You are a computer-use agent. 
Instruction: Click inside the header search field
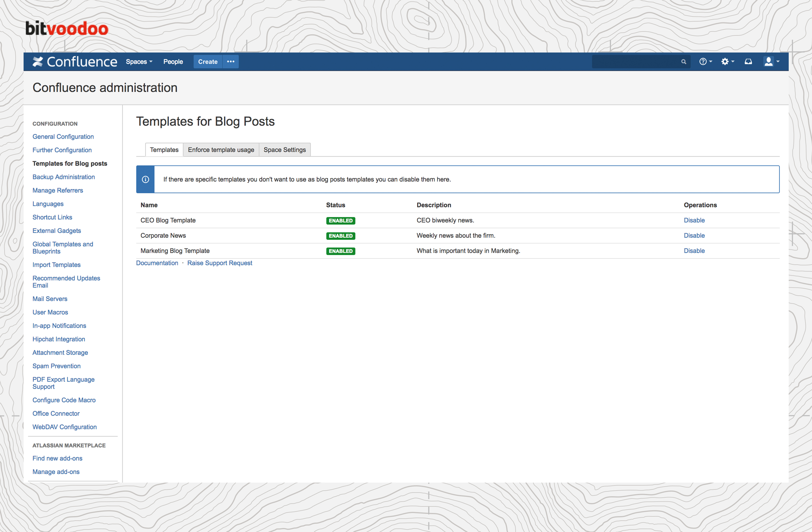(635, 62)
